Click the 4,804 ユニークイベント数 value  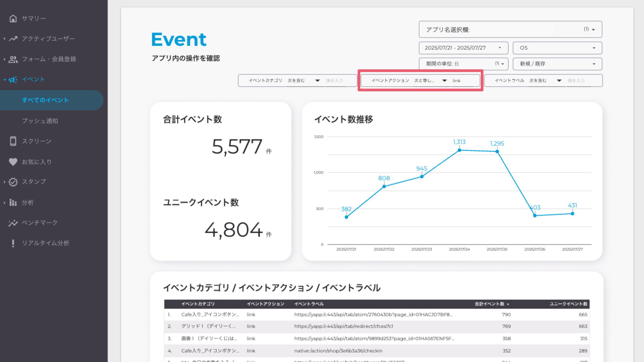[x=234, y=230]
